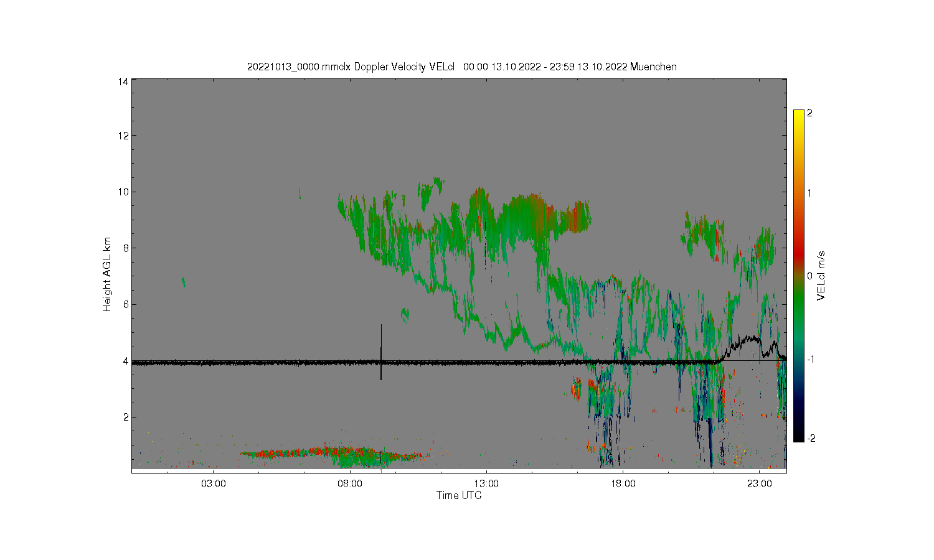
Task: Click the height tick label 4
Action: click(x=126, y=361)
